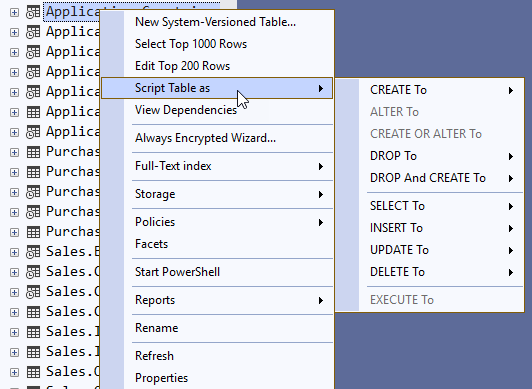Click Edit Top 200 Rows
This screenshot has width=532, height=389.
tap(183, 66)
